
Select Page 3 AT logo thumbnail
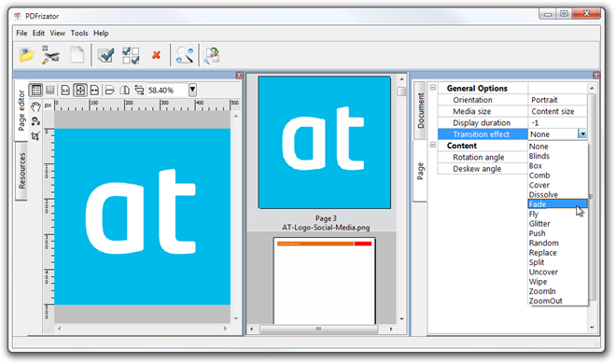coord(325,142)
